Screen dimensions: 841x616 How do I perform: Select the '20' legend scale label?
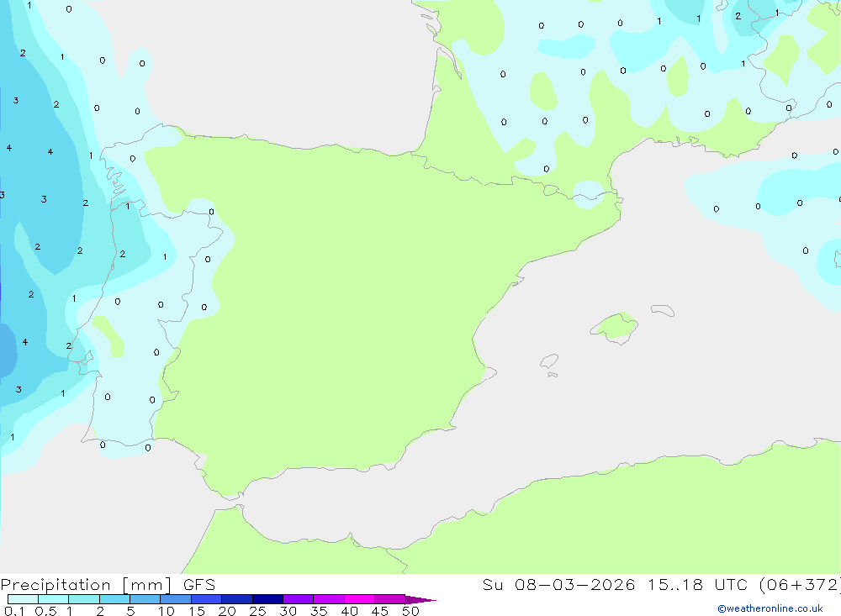(227, 611)
